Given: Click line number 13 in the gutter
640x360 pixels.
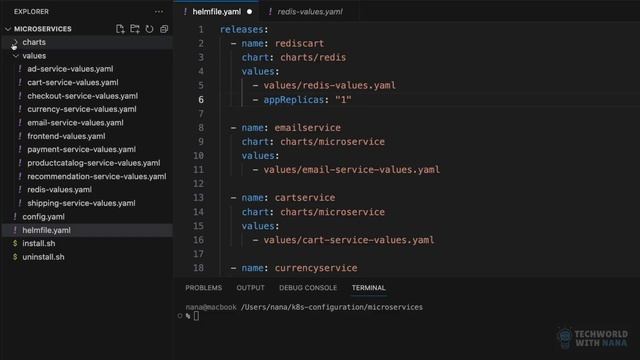Looking at the screenshot, I should (198, 198).
